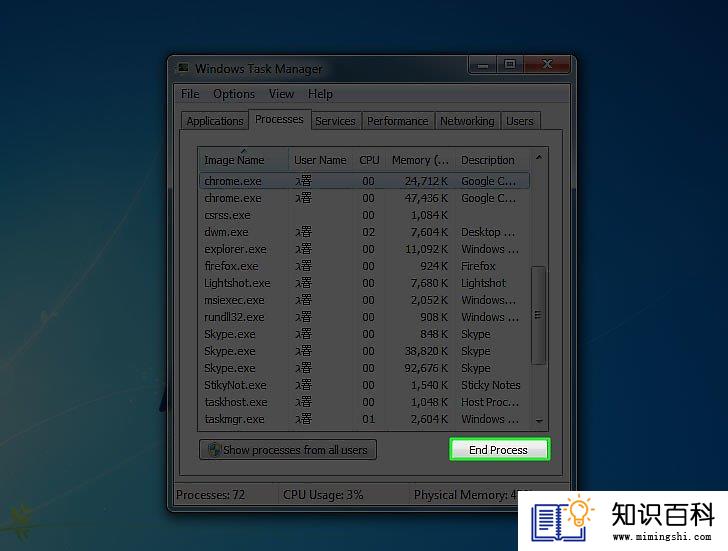This screenshot has height=551, width=728.
Task: Click the Desktop ... description cell
Action: click(488, 232)
